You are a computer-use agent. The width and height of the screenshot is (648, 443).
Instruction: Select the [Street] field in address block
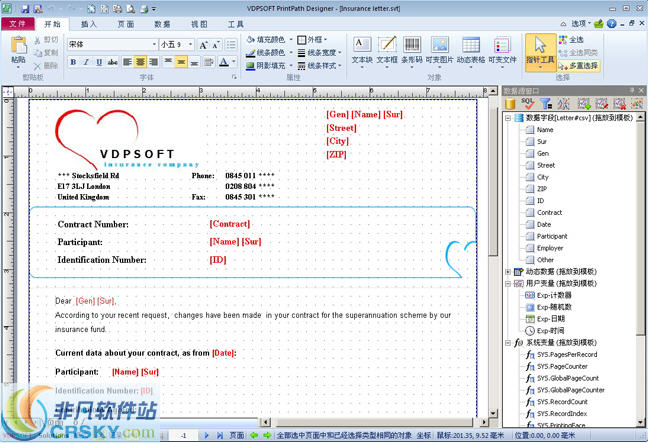(x=341, y=128)
